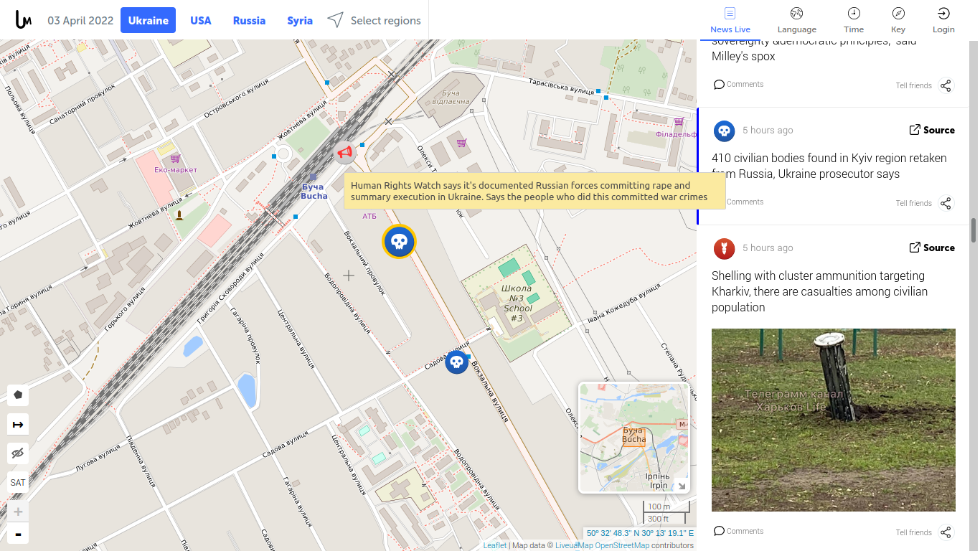This screenshot has width=980, height=551.
Task: Click 5 hours ago on 410 bodies news
Action: [768, 130]
